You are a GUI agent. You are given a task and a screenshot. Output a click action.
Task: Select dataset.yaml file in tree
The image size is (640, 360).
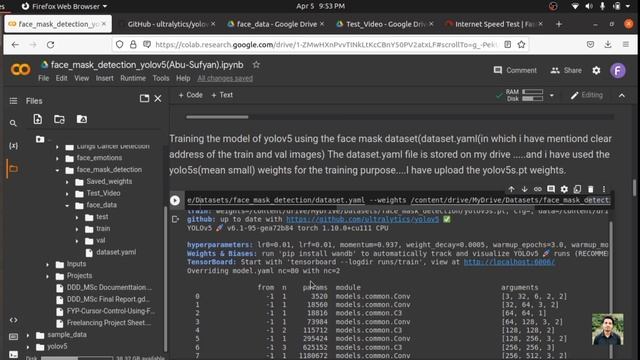pos(116,252)
